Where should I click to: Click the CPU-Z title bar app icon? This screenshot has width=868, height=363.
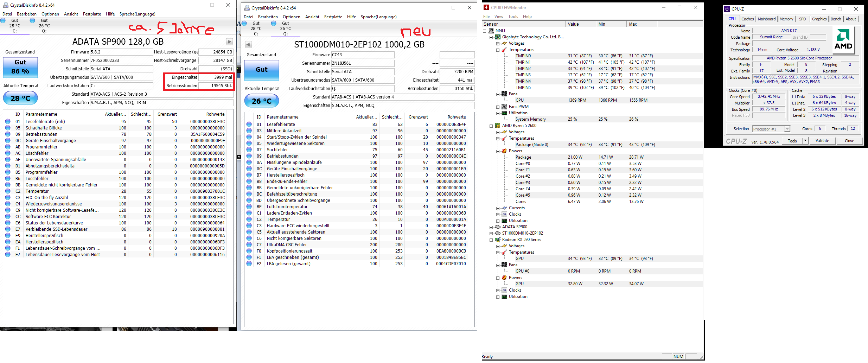click(727, 9)
